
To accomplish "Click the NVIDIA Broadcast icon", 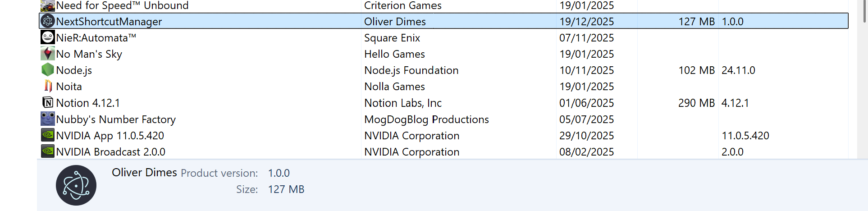I will [x=48, y=151].
